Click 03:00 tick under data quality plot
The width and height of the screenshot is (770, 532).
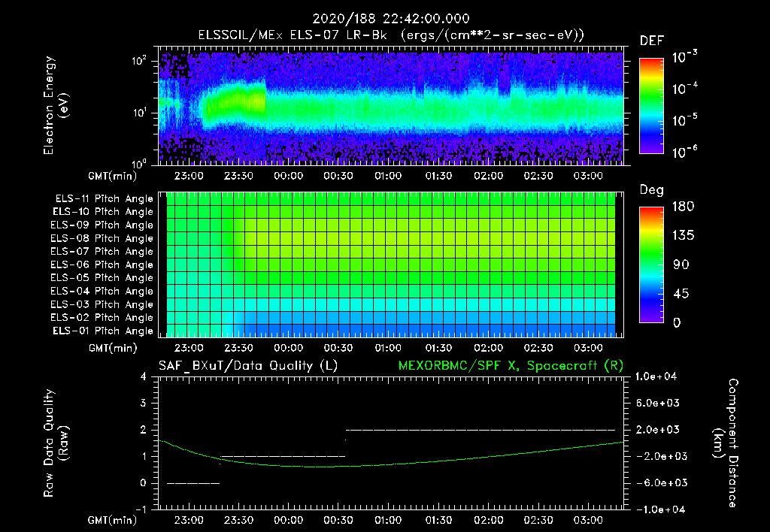coord(588,520)
